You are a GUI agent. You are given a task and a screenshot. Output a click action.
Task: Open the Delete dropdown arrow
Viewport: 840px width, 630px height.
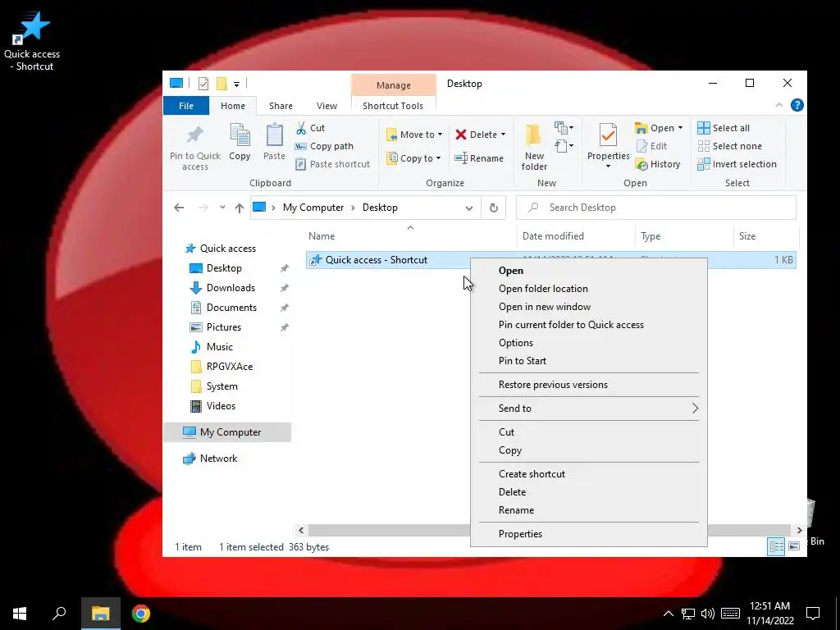(503, 135)
